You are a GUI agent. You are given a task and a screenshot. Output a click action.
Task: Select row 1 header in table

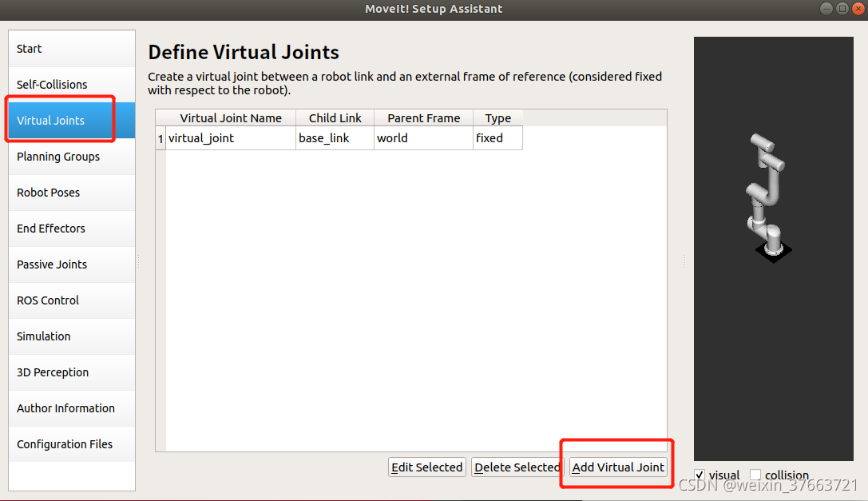click(161, 138)
